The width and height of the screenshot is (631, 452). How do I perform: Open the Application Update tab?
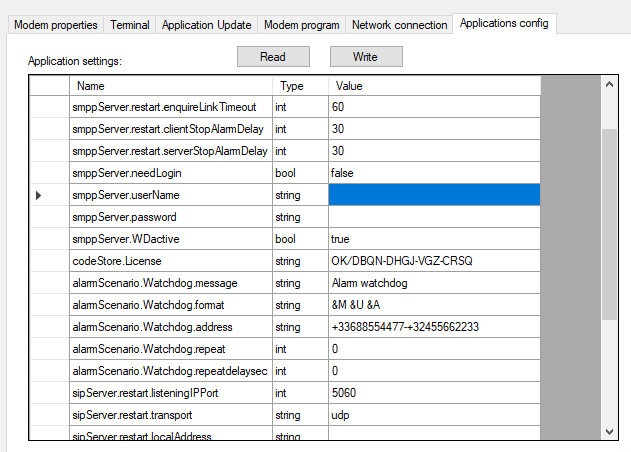(206, 24)
